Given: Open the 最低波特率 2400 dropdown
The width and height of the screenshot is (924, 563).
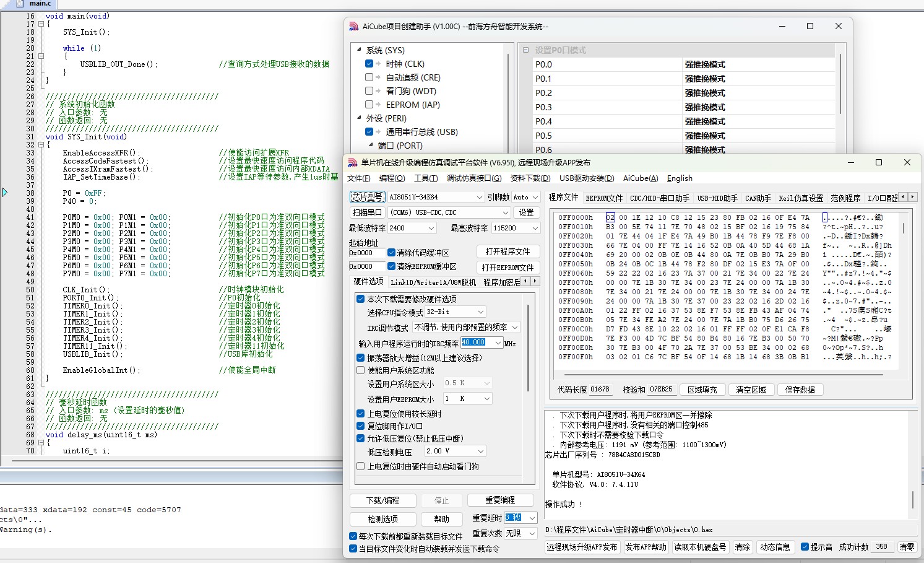Looking at the screenshot, I should coord(412,228).
